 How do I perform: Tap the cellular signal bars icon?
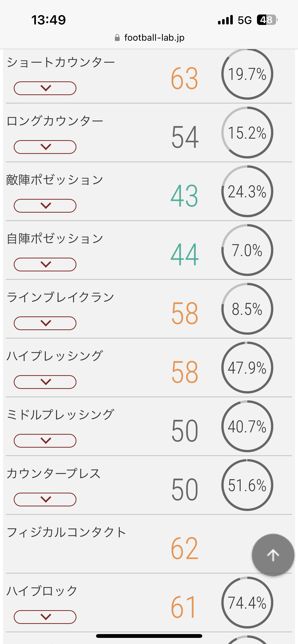tap(225, 20)
